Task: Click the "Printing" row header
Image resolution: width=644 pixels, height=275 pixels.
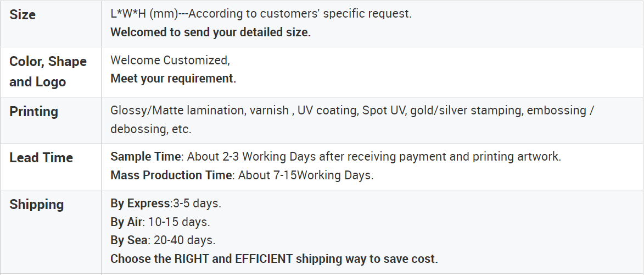Action: pos(33,112)
